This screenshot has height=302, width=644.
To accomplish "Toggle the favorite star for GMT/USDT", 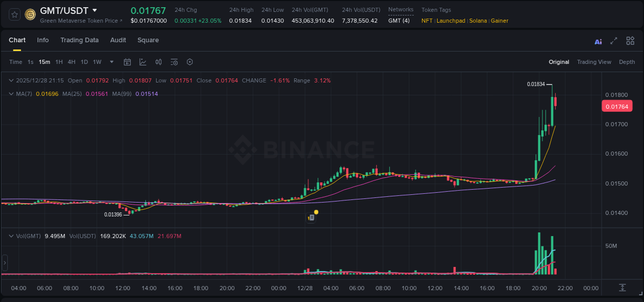I will click(14, 14).
